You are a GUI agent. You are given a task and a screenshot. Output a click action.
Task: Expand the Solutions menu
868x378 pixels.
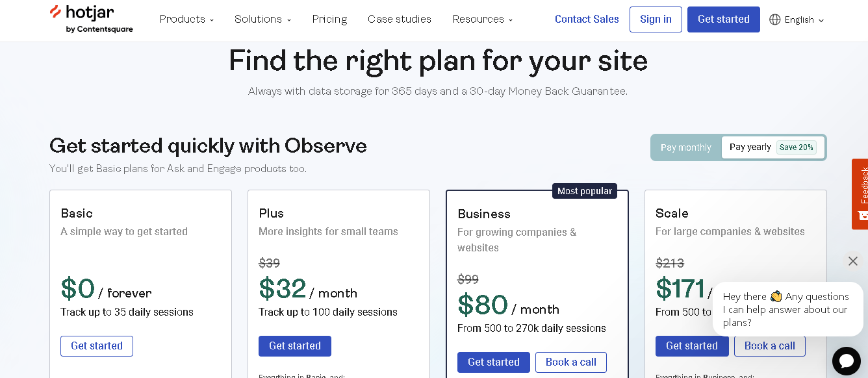262,19
